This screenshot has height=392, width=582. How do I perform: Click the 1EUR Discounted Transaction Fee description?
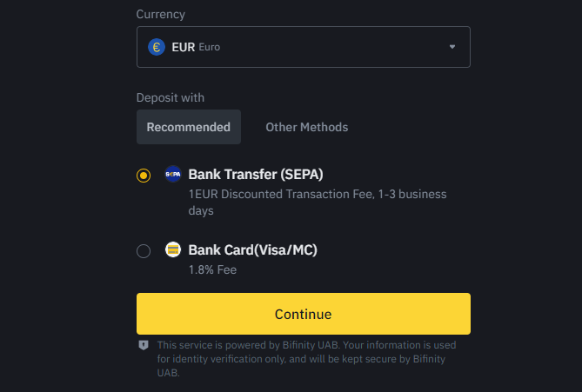318,203
